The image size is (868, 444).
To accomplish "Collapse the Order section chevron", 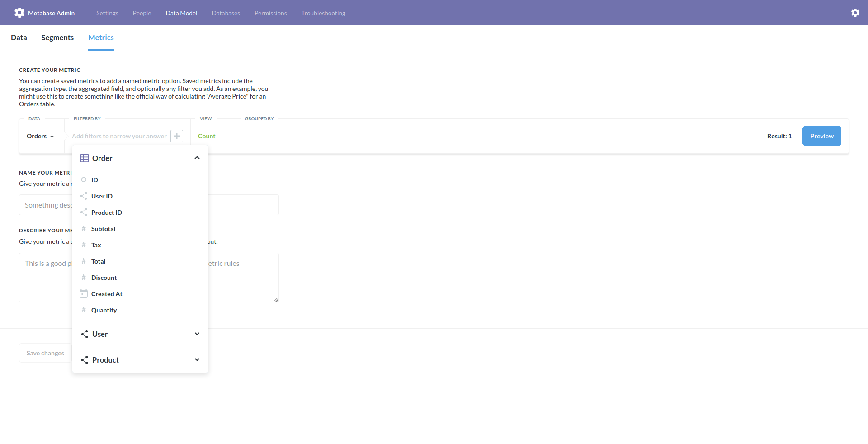I will coord(197,158).
